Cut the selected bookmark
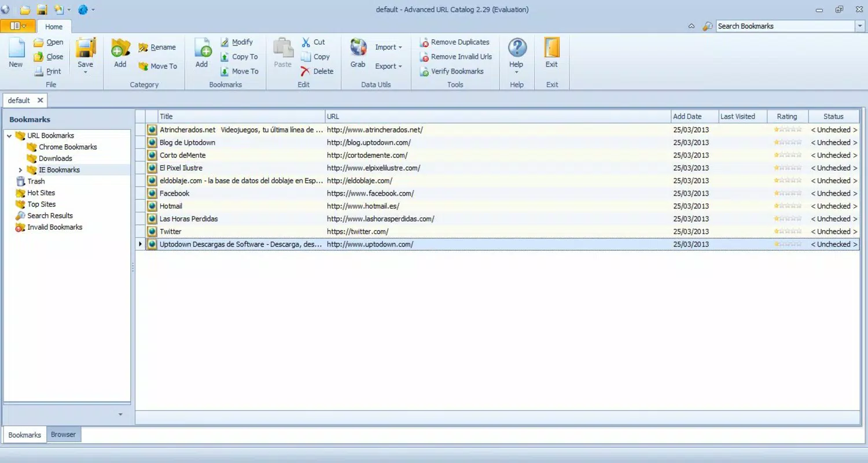The width and height of the screenshot is (868, 463). coord(313,42)
